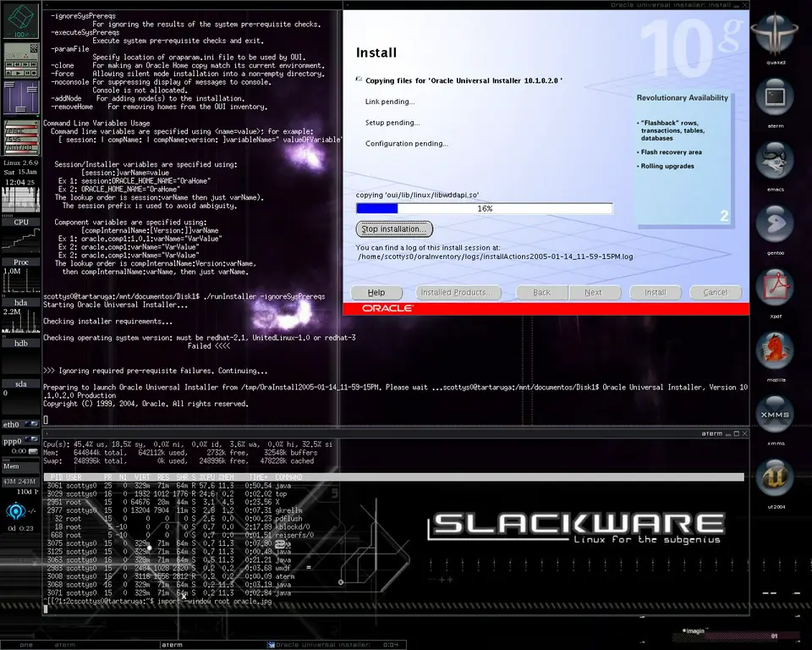The height and width of the screenshot is (650, 812).
Task: Open the mozilla browser dock icon
Action: 776,351
